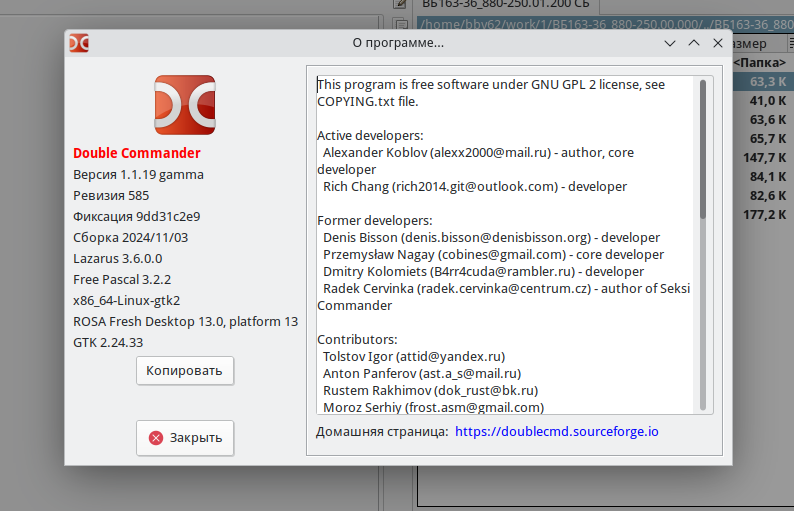Image resolution: width=794 pixels, height=511 pixels.
Task: Click the up-arrow maximize icon in title bar
Action: (x=694, y=43)
